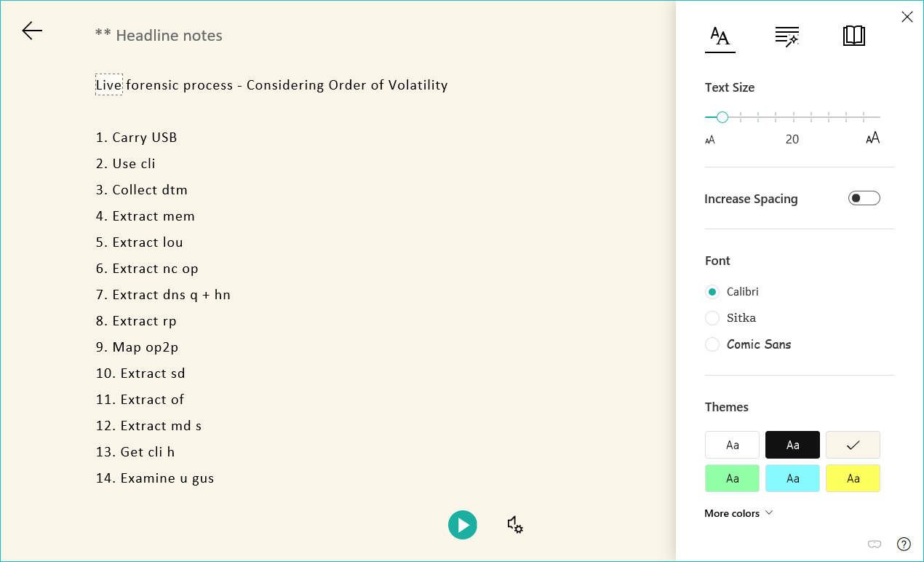Select the Calibri font radio button

[712, 292]
